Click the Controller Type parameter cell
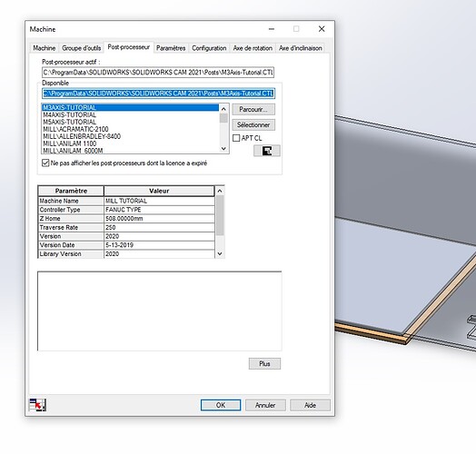This screenshot has width=476, height=454. [71, 210]
